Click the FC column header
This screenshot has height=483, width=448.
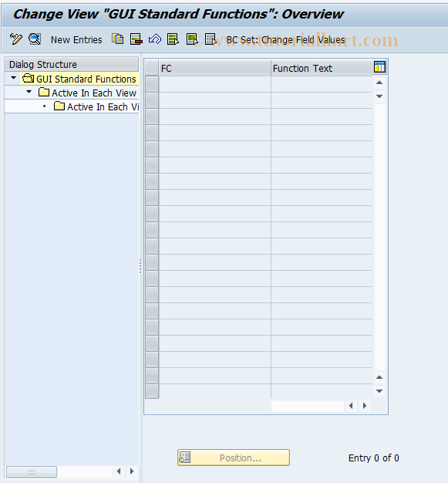coord(215,68)
